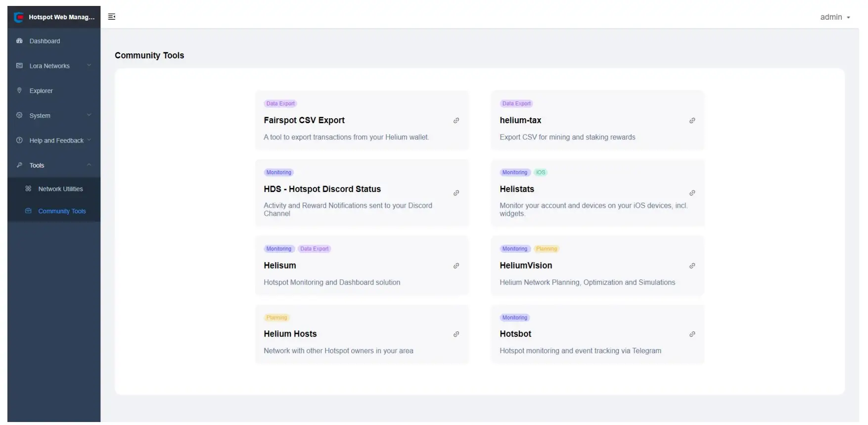Image resolution: width=868 pixels, height=425 pixels.
Task: Open the Helium Hosts link icon
Action: tap(456, 334)
